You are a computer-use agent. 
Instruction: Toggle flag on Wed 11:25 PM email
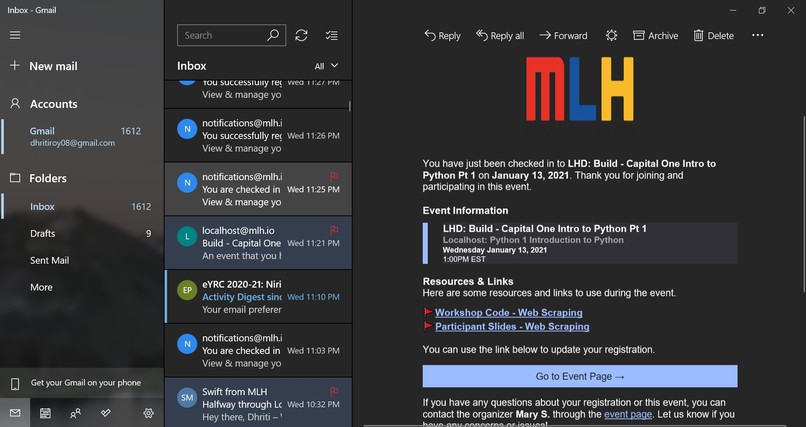tap(334, 177)
